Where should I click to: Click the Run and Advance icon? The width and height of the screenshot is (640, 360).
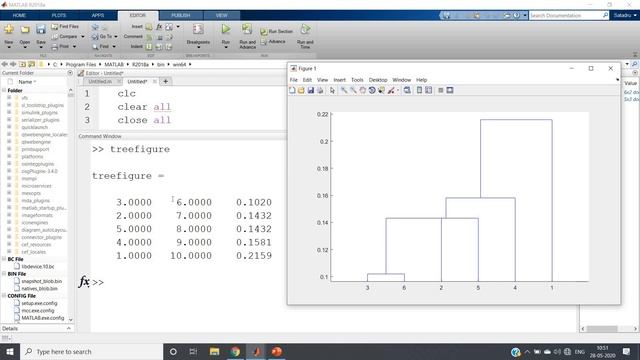(247, 29)
